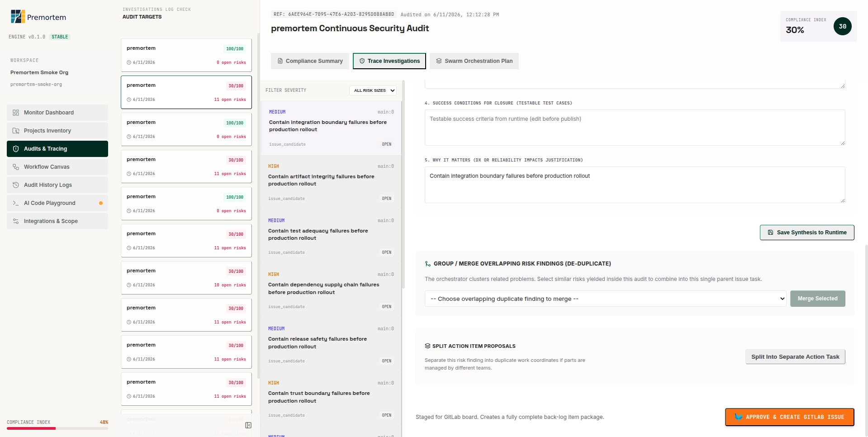The image size is (868, 437).
Task: Open the selected premortem target scored 30/100
Action: click(x=186, y=92)
